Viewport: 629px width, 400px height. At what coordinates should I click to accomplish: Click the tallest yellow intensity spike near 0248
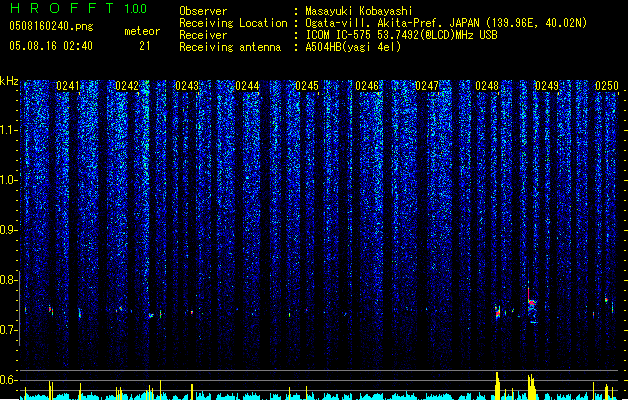click(x=497, y=385)
